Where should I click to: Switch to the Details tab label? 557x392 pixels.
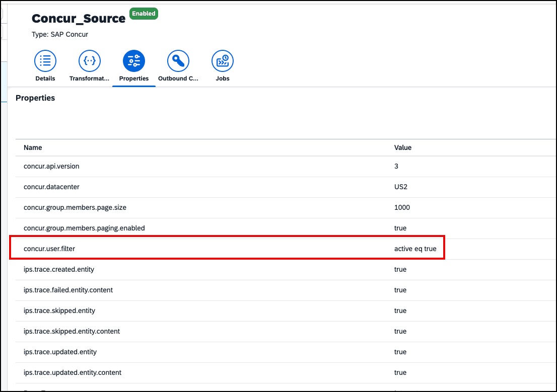click(x=45, y=79)
